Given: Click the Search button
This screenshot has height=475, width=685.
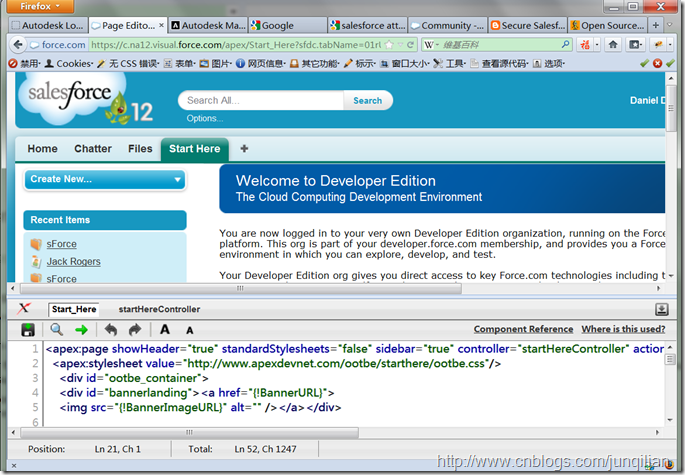Looking at the screenshot, I should click(367, 101).
